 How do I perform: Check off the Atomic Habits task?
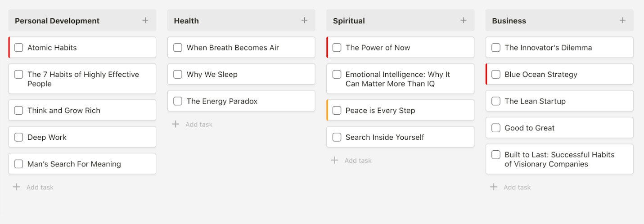[19, 48]
